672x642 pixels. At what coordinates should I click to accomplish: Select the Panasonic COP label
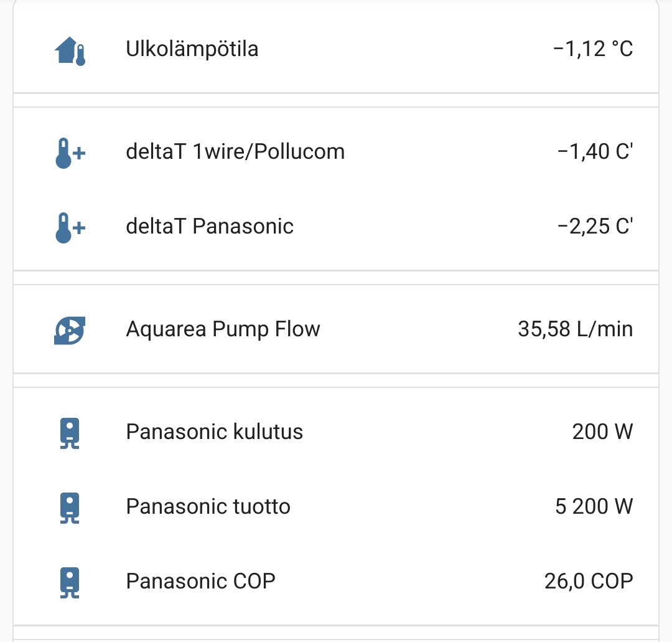tap(200, 581)
